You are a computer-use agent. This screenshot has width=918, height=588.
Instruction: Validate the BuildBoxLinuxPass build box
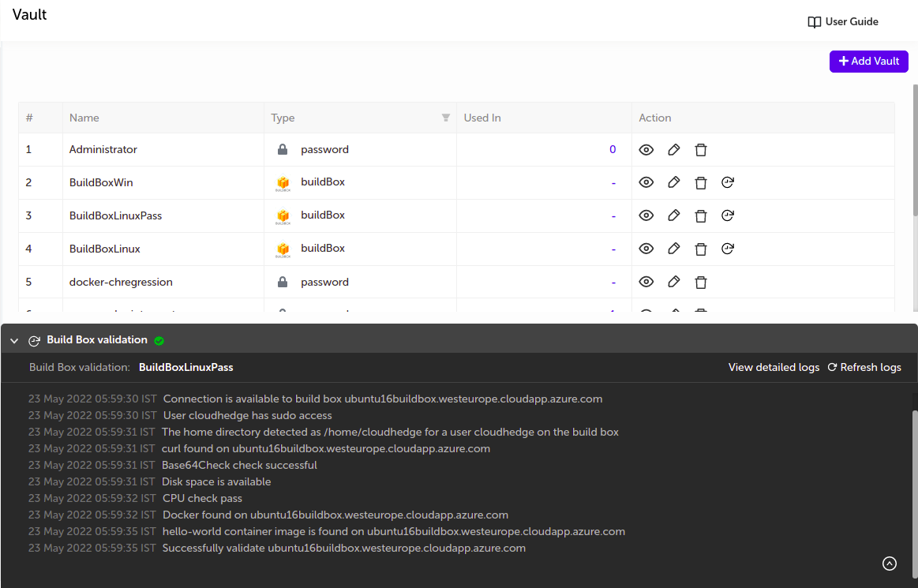click(728, 215)
